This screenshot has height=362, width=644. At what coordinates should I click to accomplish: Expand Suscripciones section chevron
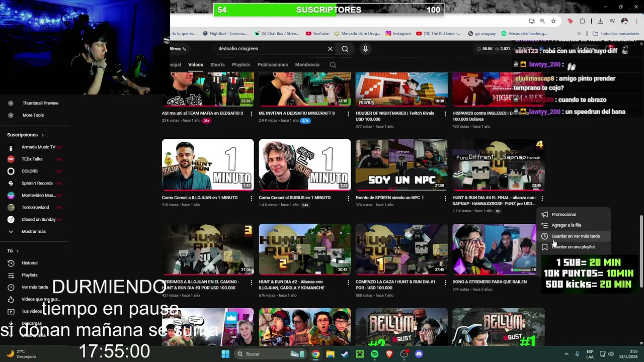point(42,135)
